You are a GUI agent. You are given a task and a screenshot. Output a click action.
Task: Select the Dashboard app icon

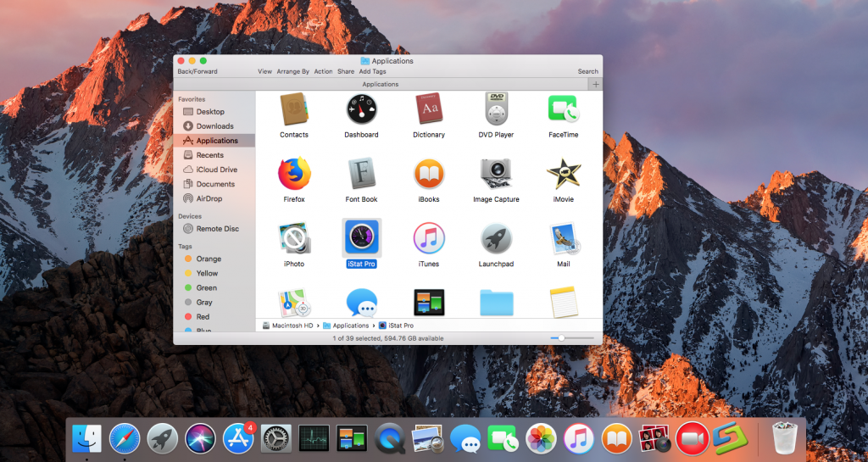(x=361, y=109)
